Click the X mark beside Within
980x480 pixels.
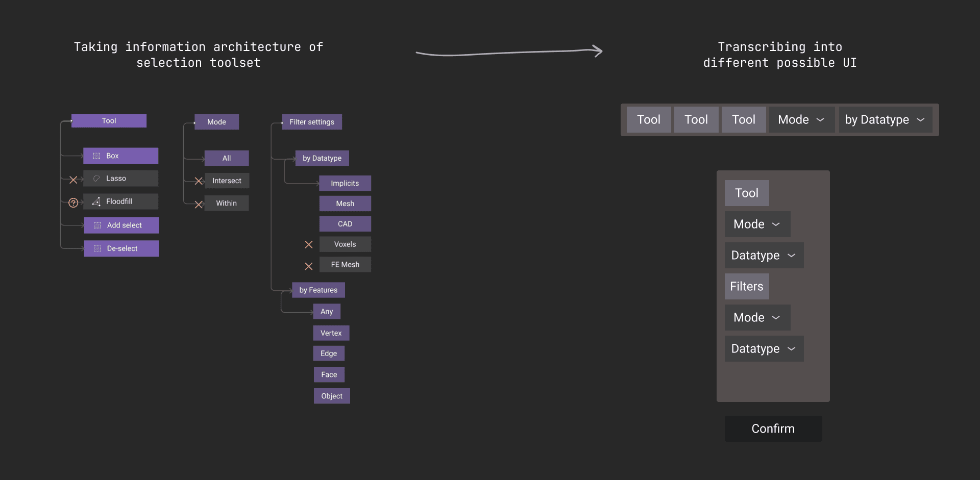click(199, 205)
